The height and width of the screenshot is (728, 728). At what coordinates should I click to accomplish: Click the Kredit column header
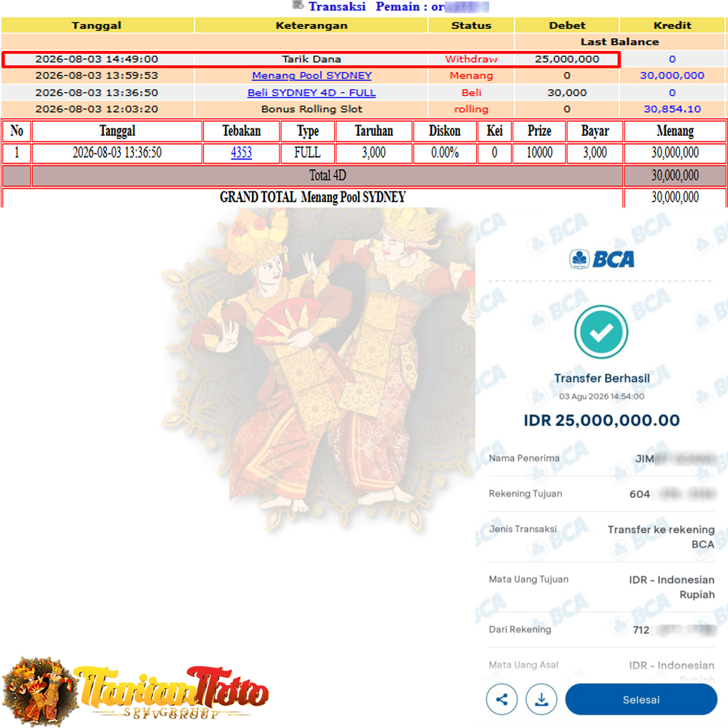[x=672, y=25]
